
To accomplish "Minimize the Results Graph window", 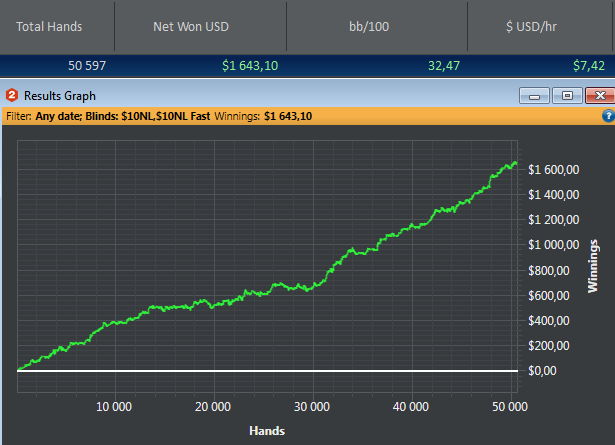I will 534,96.
